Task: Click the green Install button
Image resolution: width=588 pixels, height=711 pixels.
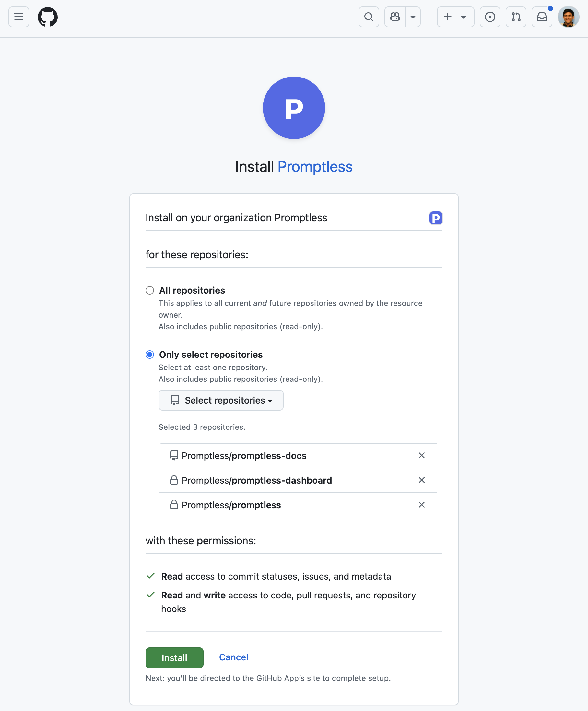Action: pos(174,657)
